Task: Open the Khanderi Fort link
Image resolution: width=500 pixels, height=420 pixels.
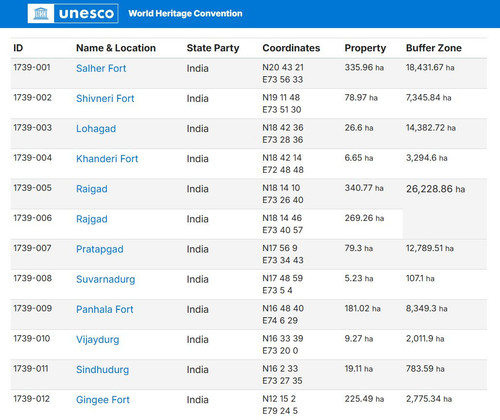Action: [x=107, y=159]
